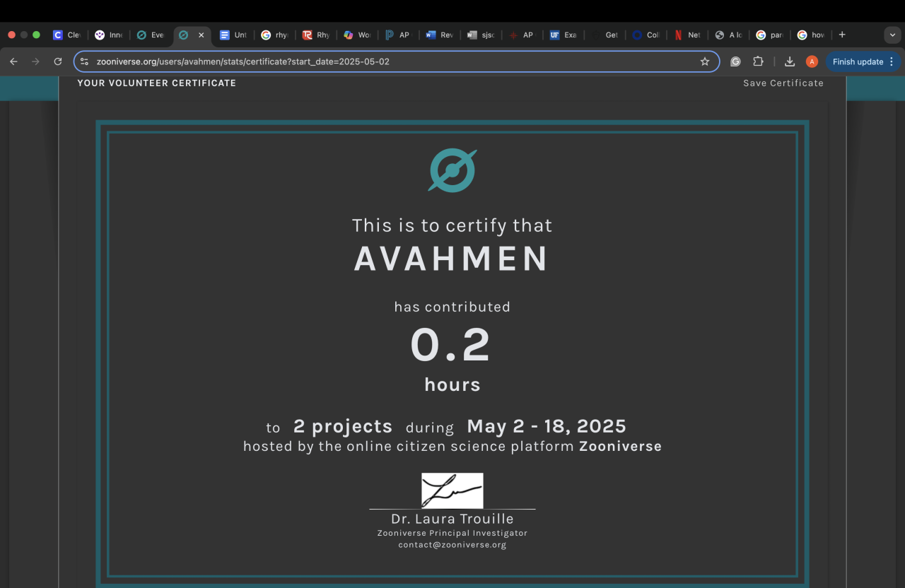Open the 'Unt' Google Docs tab

tap(233, 35)
